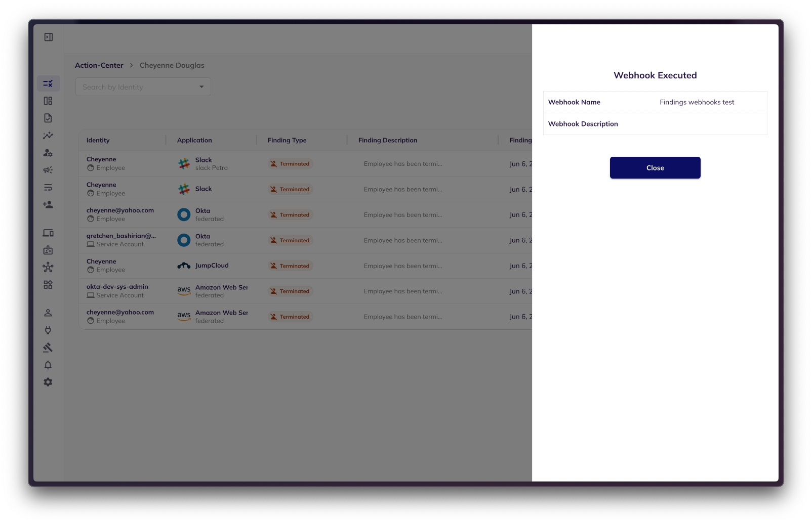
Task: Open the analytics trend-line icon
Action: point(48,136)
